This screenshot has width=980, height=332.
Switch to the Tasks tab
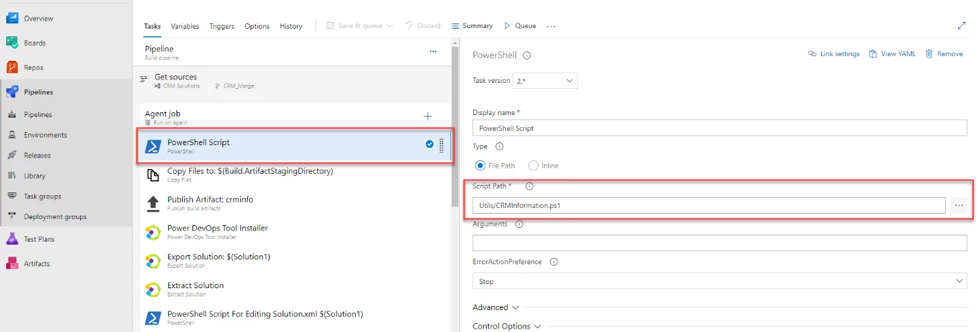coord(152,26)
